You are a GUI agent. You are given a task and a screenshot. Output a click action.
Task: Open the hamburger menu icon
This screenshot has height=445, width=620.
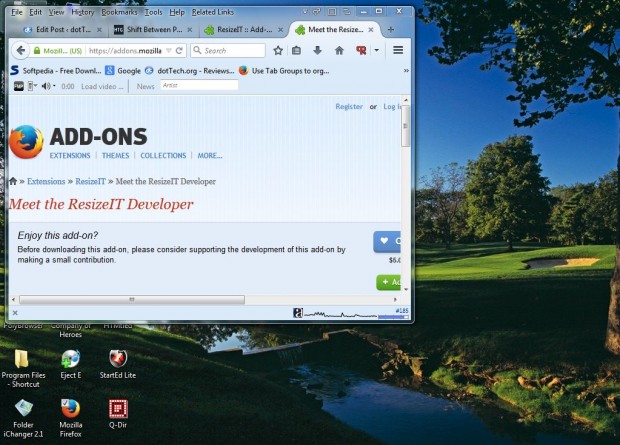tap(398, 50)
